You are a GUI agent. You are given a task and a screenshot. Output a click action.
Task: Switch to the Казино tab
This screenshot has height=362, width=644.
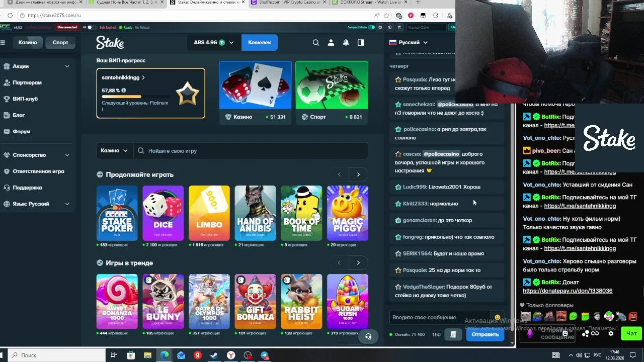(28, 43)
